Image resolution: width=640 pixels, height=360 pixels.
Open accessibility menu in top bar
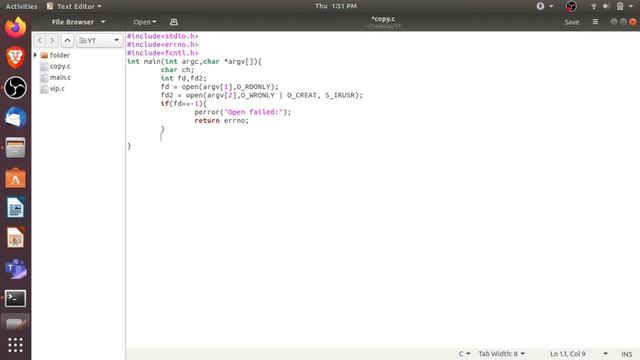pos(544,6)
